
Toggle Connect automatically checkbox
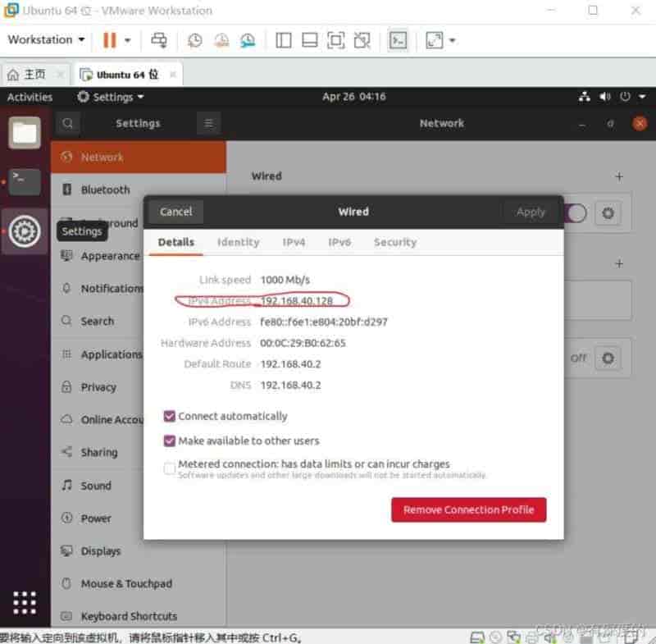point(170,416)
